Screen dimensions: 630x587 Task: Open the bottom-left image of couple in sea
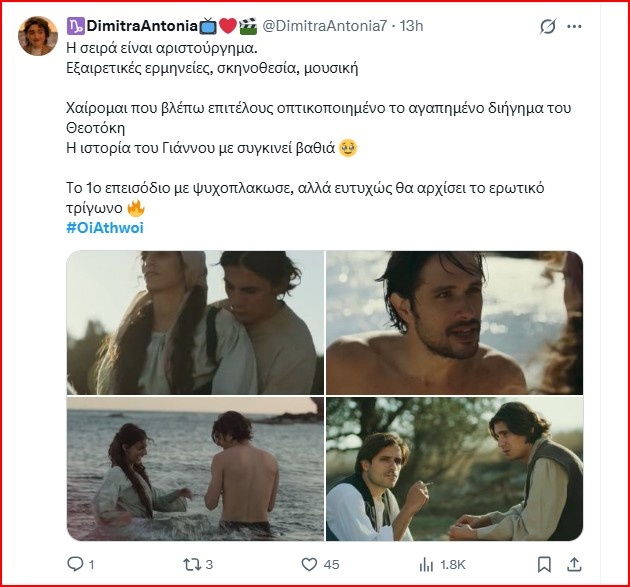[195, 468]
